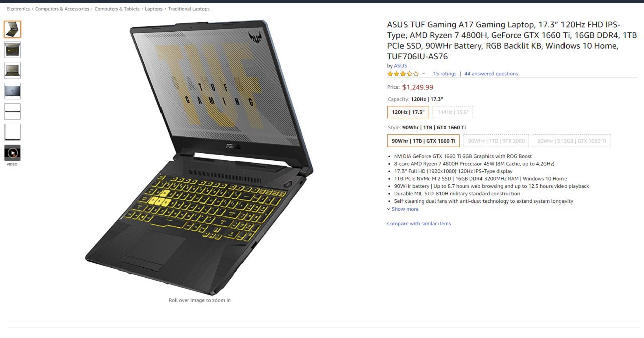Click Compare with similar items
This screenshot has width=644, height=338.
(419, 224)
